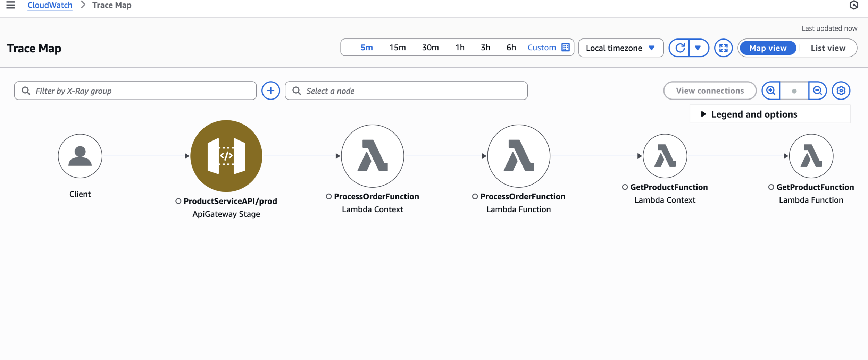
Task: Click the plus button to add filter
Action: click(x=271, y=91)
